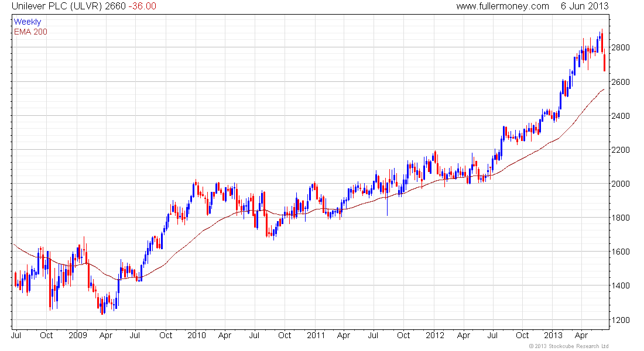644x351 pixels.
Task: Click the 'Weekly' interval label
Action: pyautogui.click(x=28, y=22)
